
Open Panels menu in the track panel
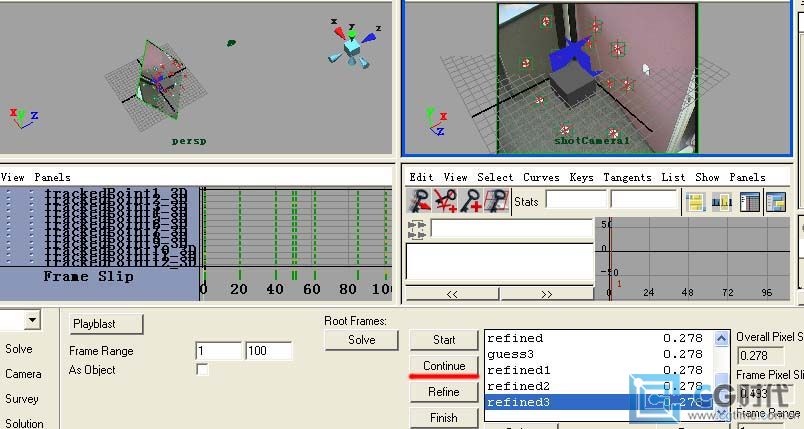click(52, 177)
